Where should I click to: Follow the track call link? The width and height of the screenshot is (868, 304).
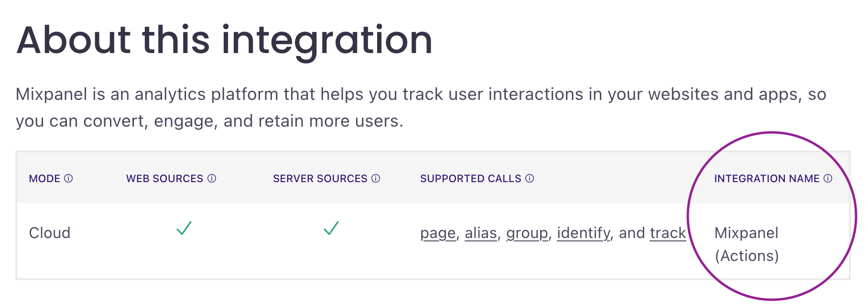click(x=668, y=233)
